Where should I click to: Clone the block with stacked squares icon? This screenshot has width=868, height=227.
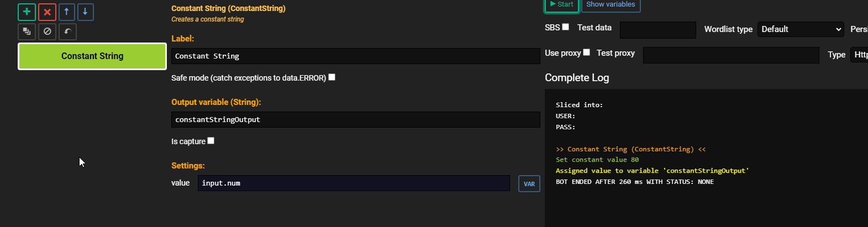point(27,31)
